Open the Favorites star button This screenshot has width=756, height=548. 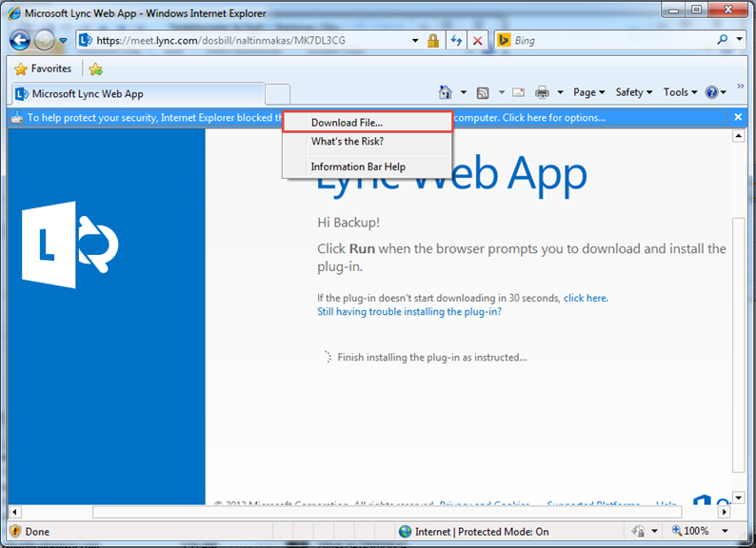pos(43,68)
